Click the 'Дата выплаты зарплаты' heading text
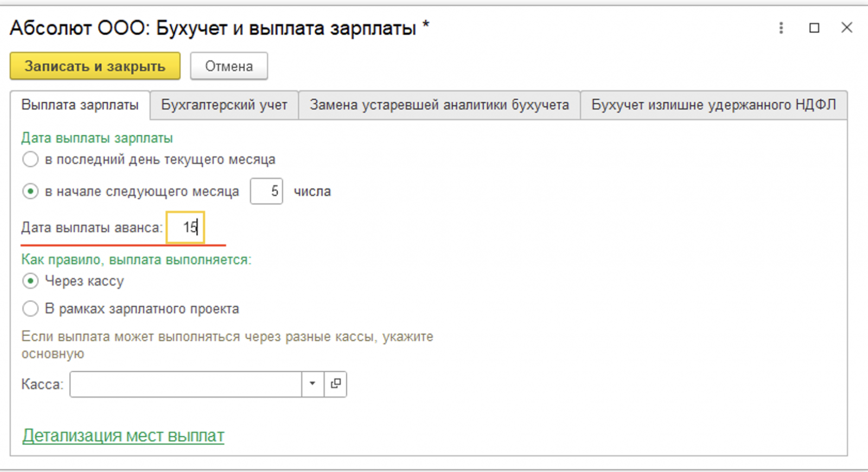This screenshot has height=472, width=868. tap(97, 138)
